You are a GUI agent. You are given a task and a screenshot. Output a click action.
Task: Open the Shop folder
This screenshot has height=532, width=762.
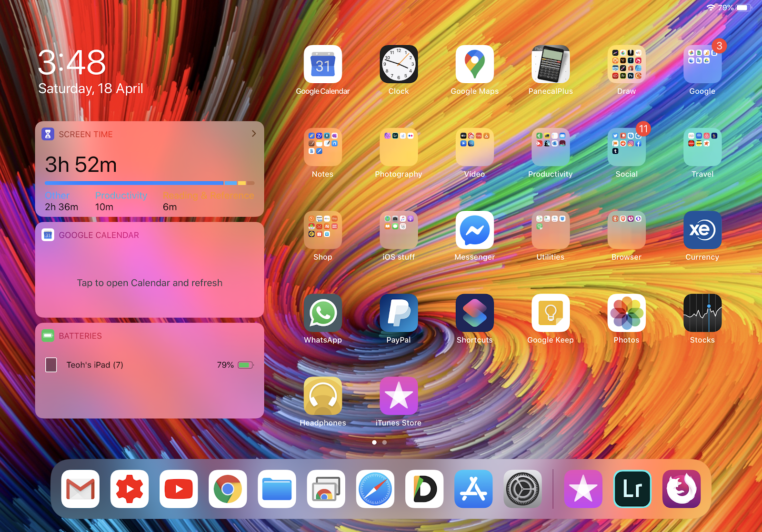tap(323, 230)
